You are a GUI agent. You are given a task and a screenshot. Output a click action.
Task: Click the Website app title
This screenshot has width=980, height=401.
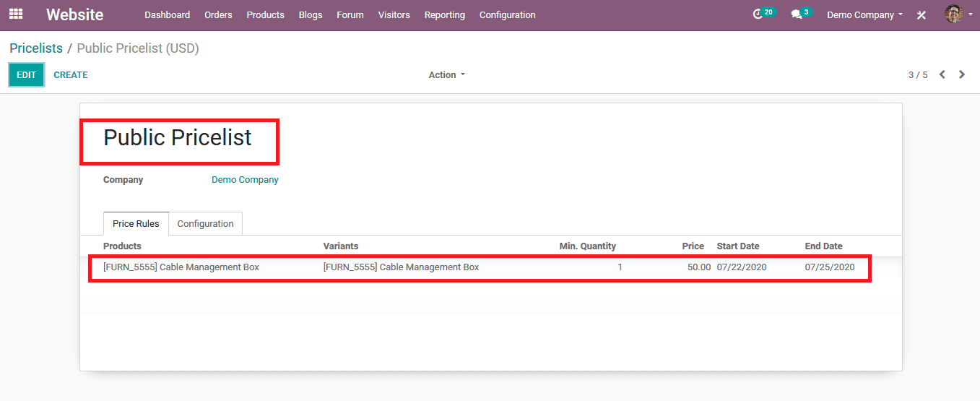coord(75,14)
